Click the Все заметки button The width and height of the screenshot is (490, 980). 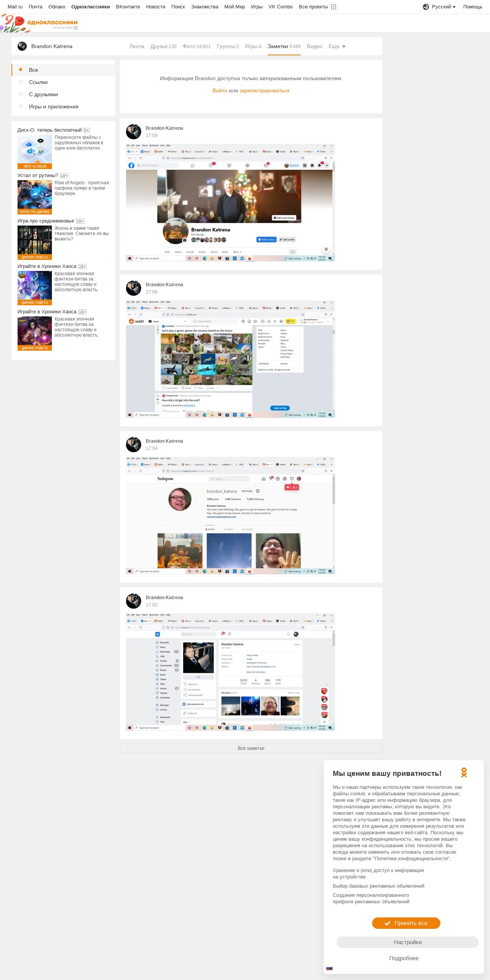[251, 748]
